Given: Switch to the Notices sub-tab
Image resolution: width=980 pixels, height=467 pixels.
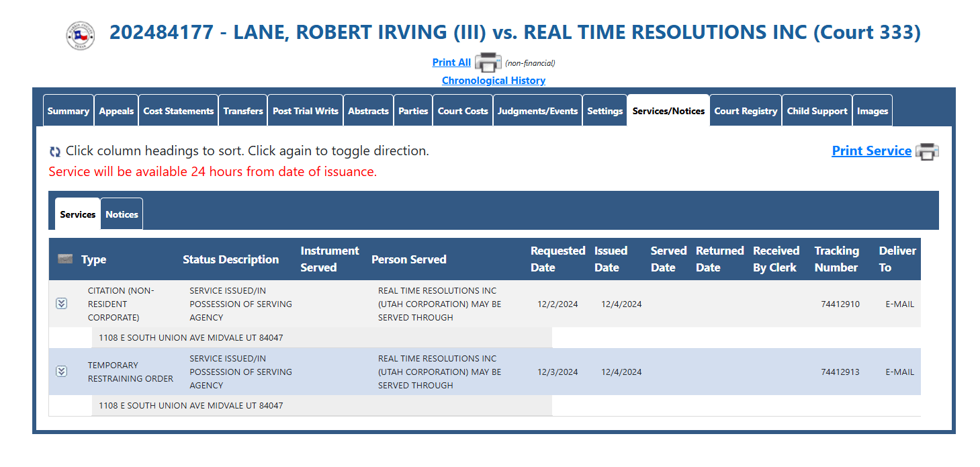Looking at the screenshot, I should click(122, 214).
